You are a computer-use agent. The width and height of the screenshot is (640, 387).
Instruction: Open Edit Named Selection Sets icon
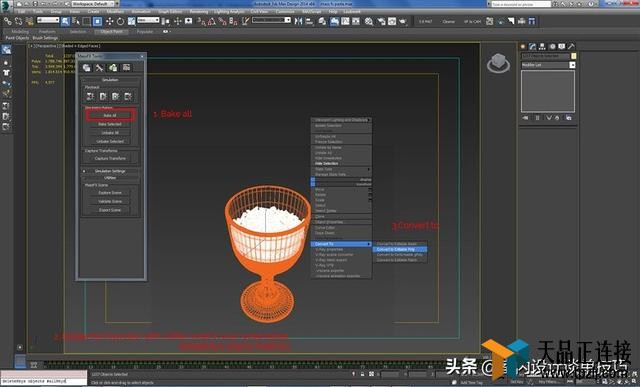[x=245, y=21]
